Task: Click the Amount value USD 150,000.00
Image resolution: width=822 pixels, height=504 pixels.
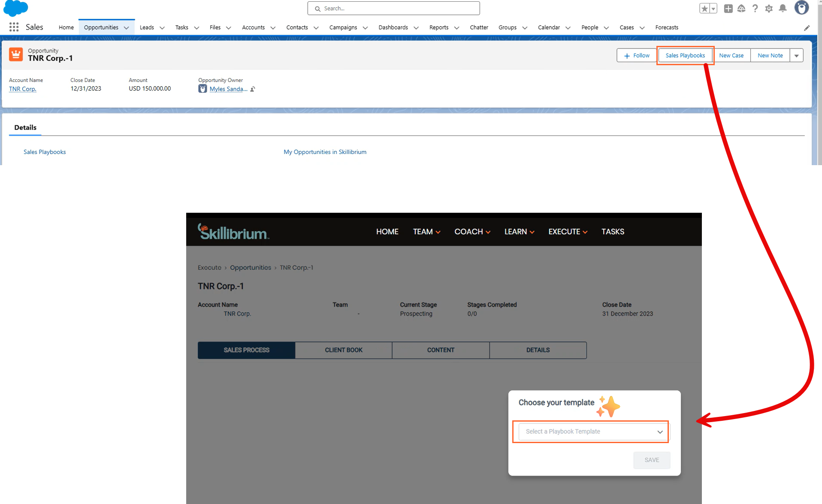Action: point(150,88)
